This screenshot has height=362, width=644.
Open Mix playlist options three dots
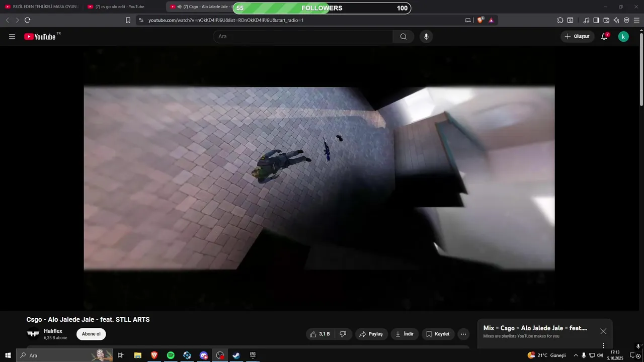603,345
